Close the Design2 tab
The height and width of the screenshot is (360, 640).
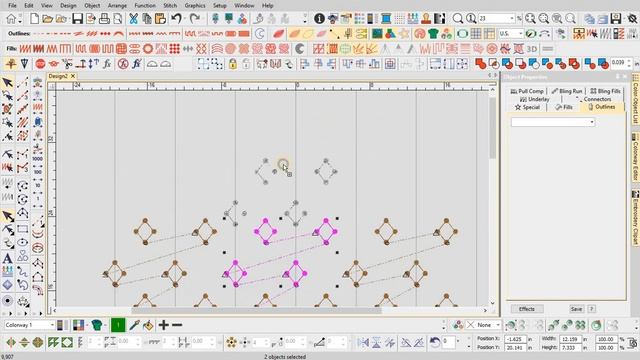click(x=73, y=76)
